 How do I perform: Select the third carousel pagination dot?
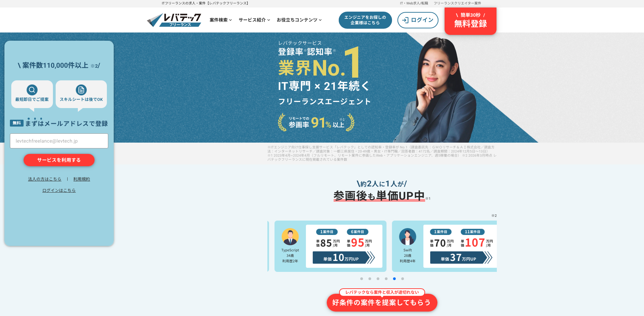(378, 279)
